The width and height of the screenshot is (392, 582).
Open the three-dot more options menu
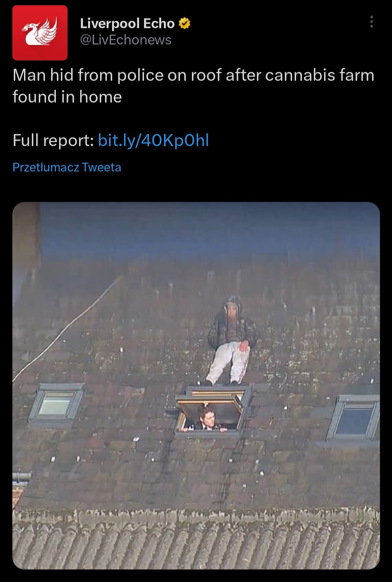click(x=371, y=22)
